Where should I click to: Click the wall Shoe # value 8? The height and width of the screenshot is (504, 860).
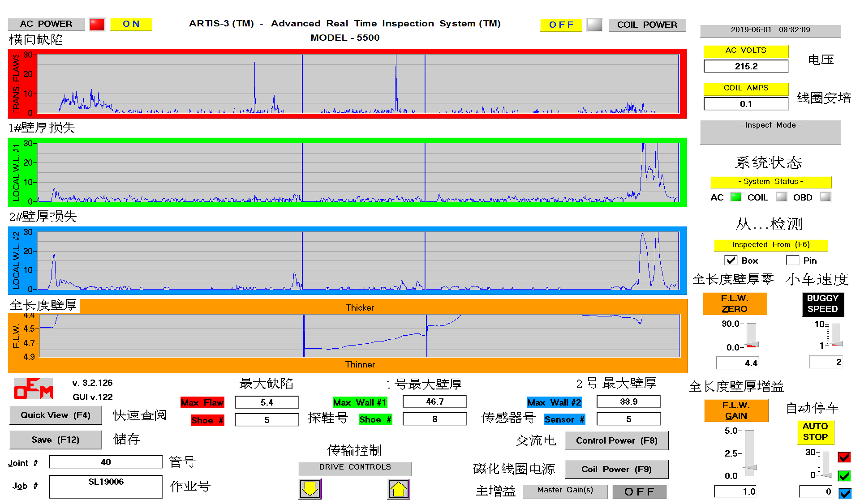tap(435, 419)
